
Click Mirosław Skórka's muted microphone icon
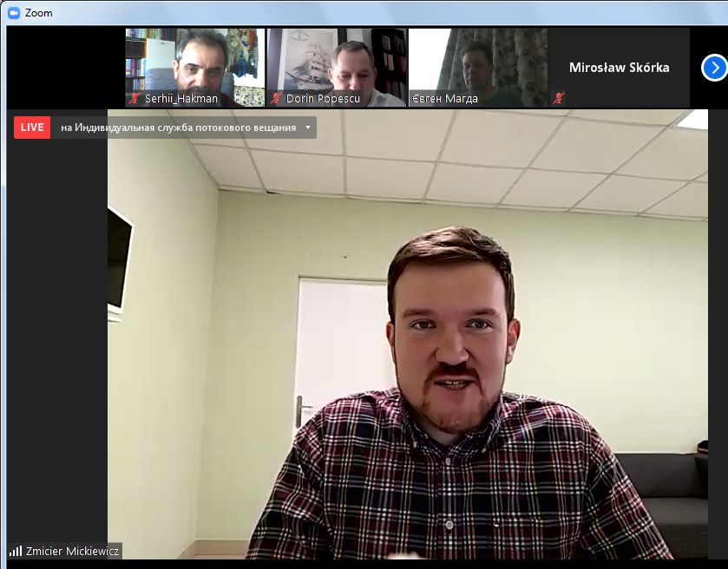pos(559,99)
